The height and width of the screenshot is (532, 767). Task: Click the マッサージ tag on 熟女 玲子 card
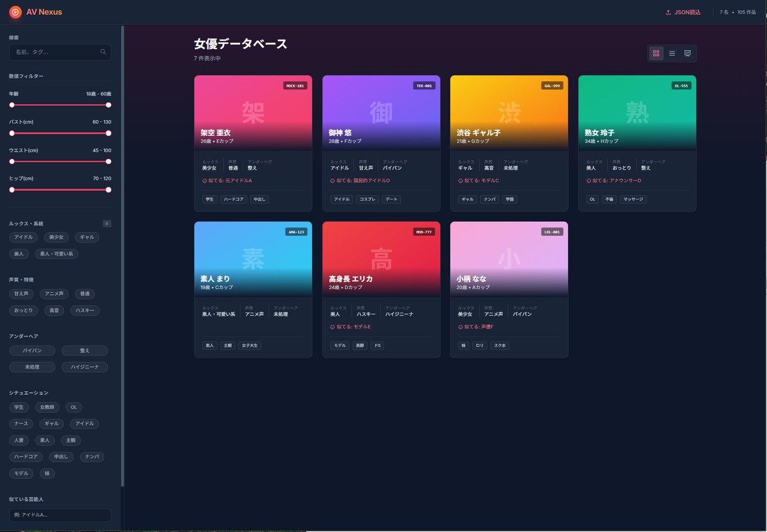[633, 199]
